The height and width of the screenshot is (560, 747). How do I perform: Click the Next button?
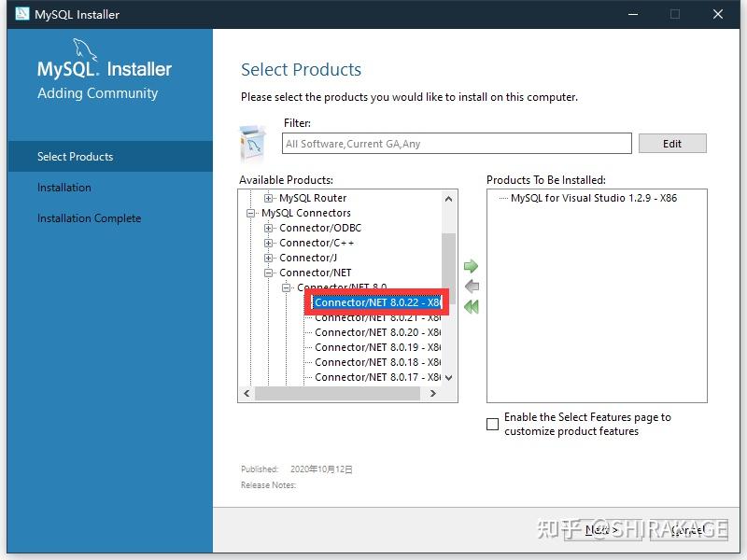601,529
